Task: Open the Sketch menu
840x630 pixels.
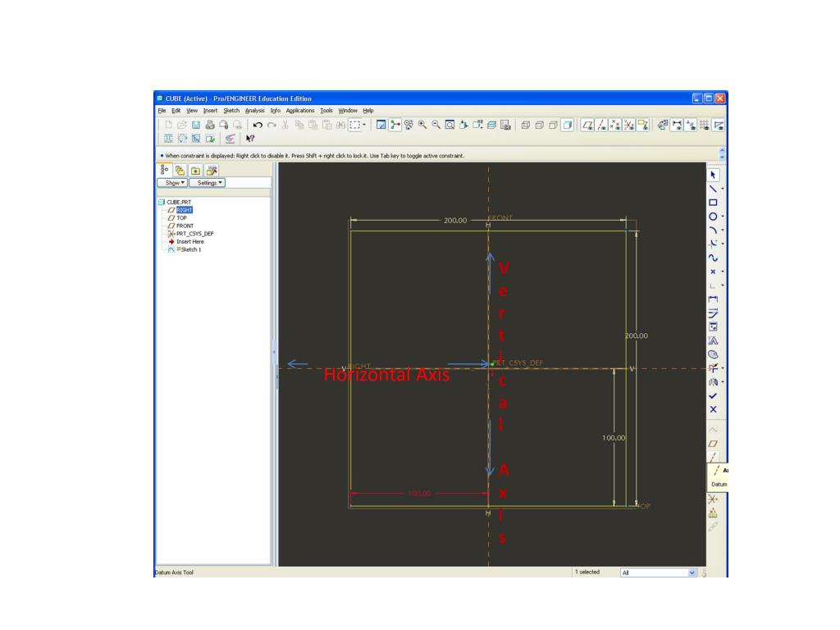Action: coord(231,111)
